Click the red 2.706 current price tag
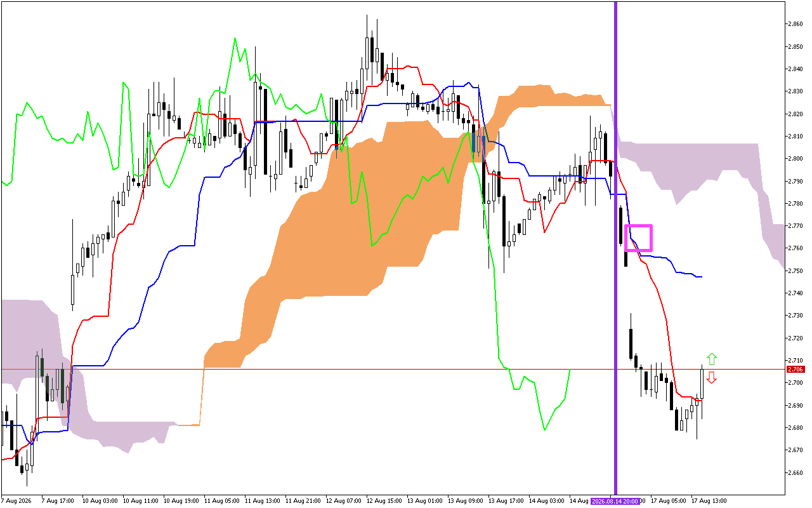This screenshot has width=812, height=508. tap(795, 369)
